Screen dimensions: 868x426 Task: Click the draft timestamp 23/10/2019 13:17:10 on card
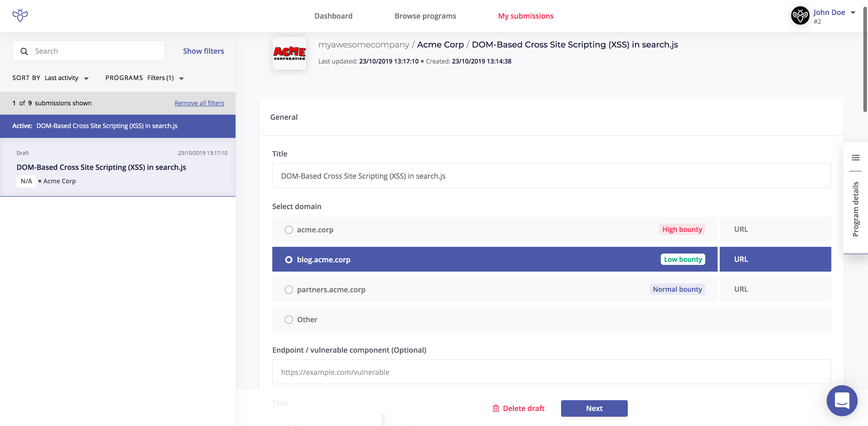point(203,153)
